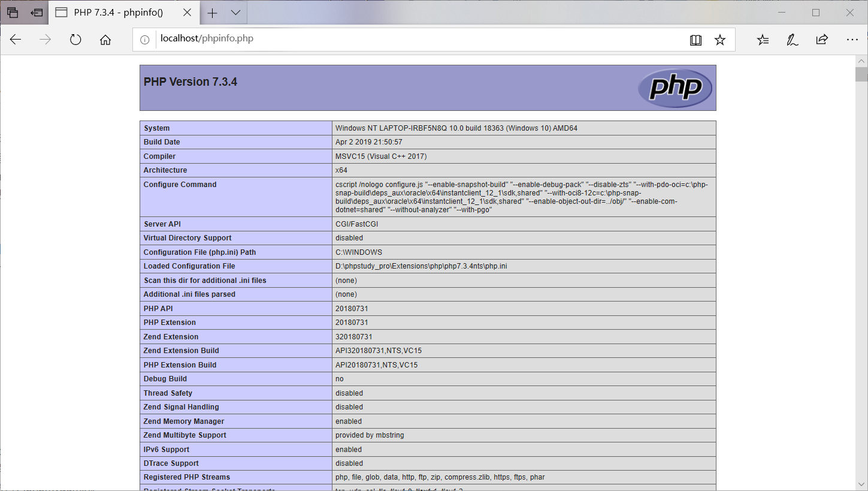
Task: Set these tabs aside
Action: pos(37,12)
